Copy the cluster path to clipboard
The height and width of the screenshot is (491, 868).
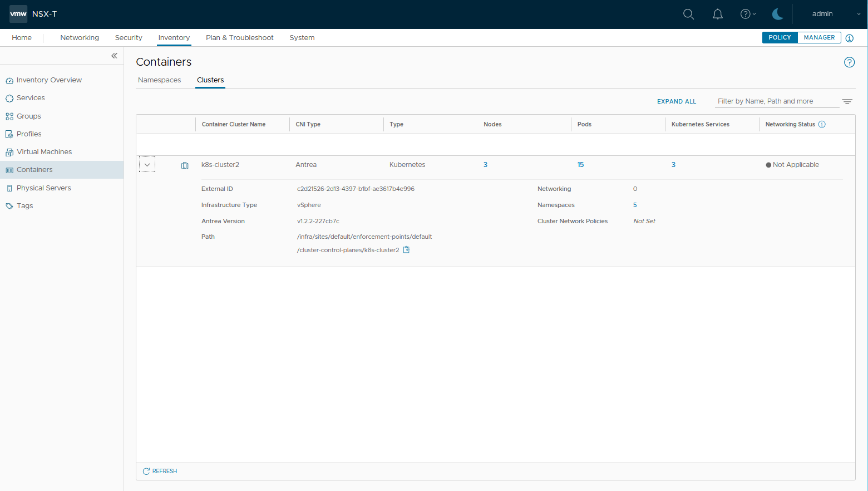[406, 250]
